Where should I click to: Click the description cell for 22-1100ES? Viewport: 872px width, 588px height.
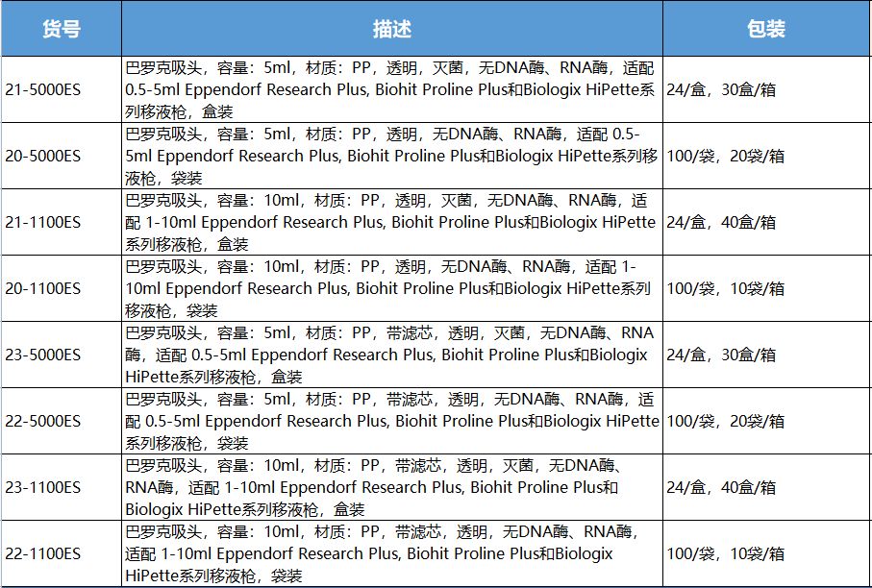click(x=391, y=553)
